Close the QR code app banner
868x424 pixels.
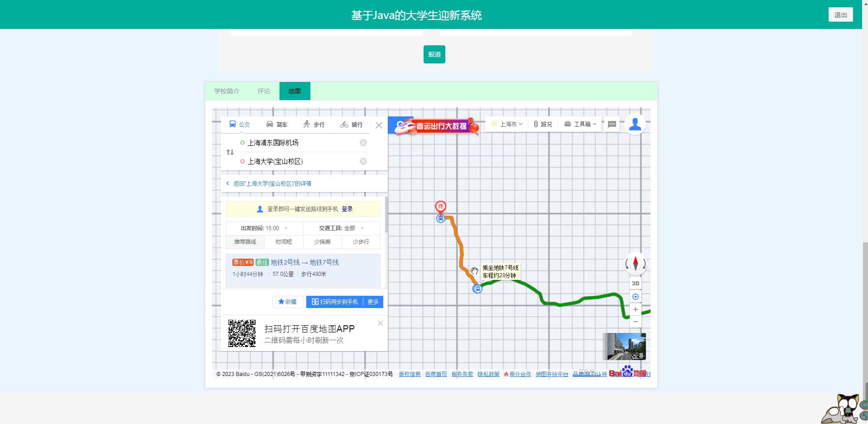[381, 323]
